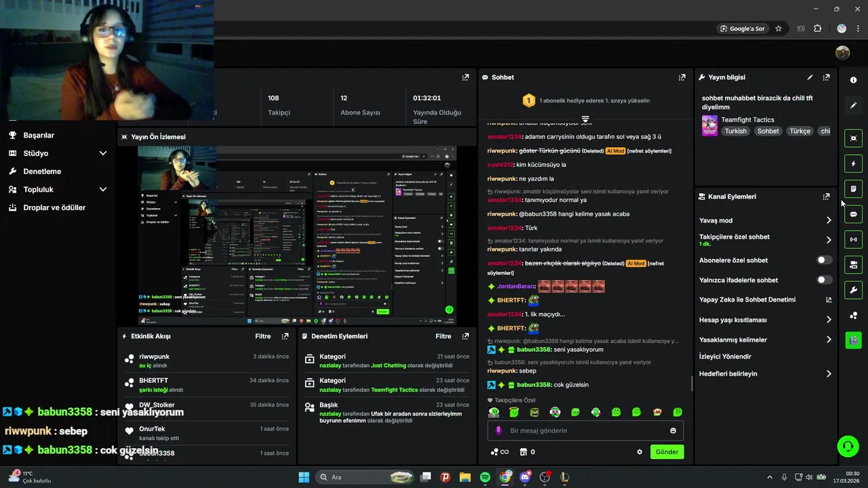
Task: Pop out the Sohbet chat panel
Action: [x=682, y=77]
